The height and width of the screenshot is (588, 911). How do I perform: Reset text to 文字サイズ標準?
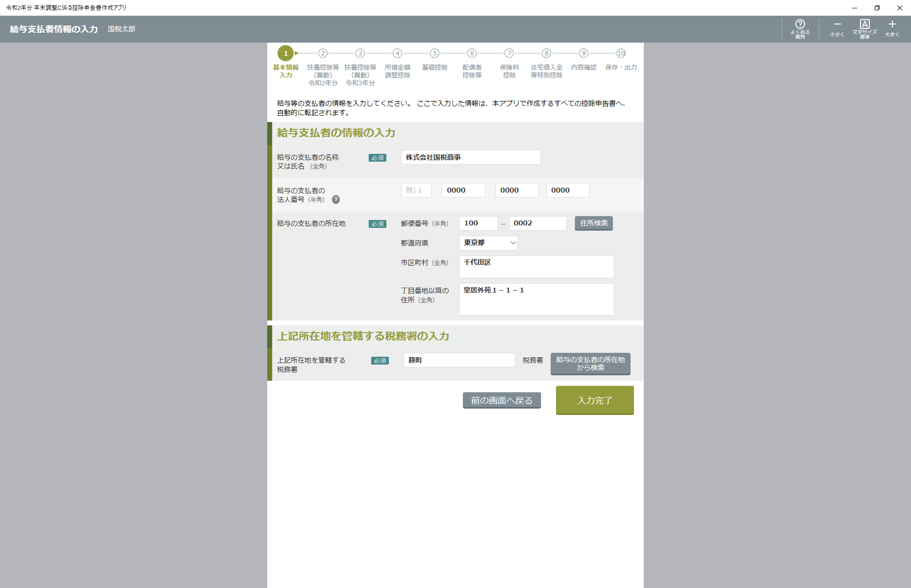(x=864, y=29)
